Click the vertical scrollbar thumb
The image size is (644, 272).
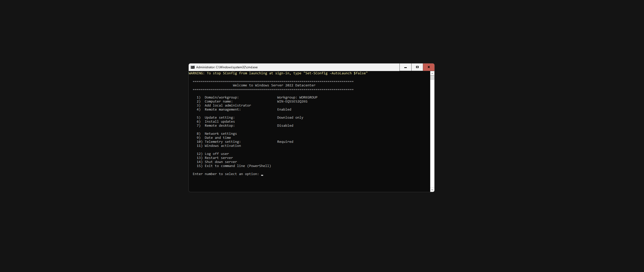(432, 78)
